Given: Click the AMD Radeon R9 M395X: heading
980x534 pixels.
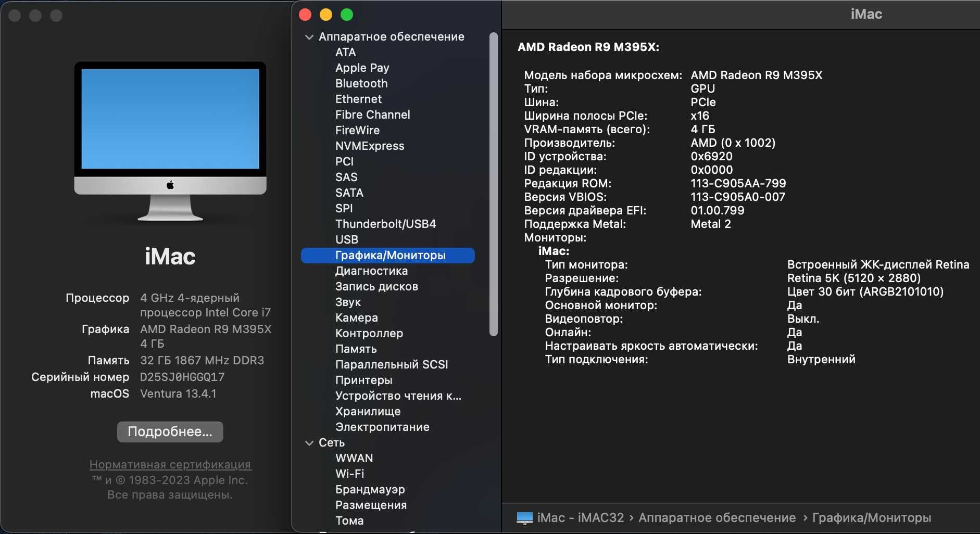Looking at the screenshot, I should click(588, 47).
